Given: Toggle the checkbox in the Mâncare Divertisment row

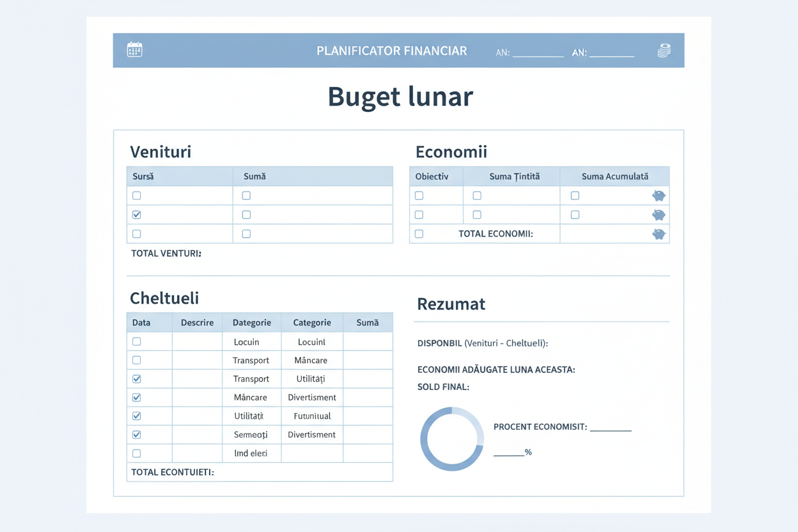Looking at the screenshot, I should [136, 398].
